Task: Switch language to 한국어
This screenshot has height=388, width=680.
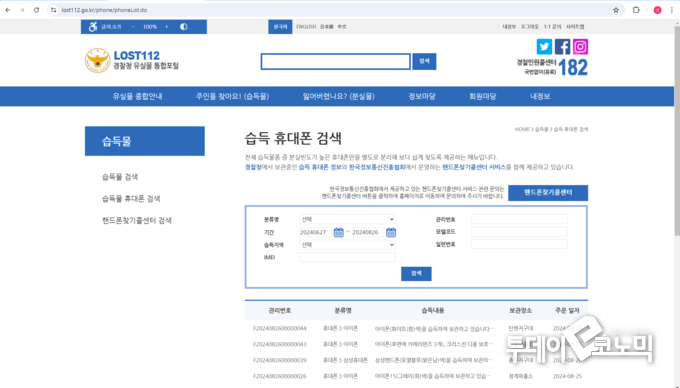Action: coord(280,27)
